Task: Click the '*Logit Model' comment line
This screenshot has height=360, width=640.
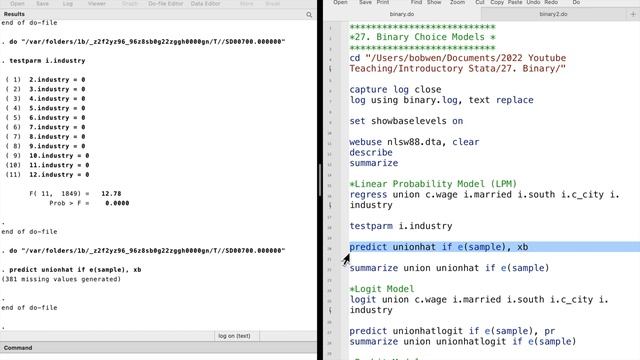Action: click(382, 289)
